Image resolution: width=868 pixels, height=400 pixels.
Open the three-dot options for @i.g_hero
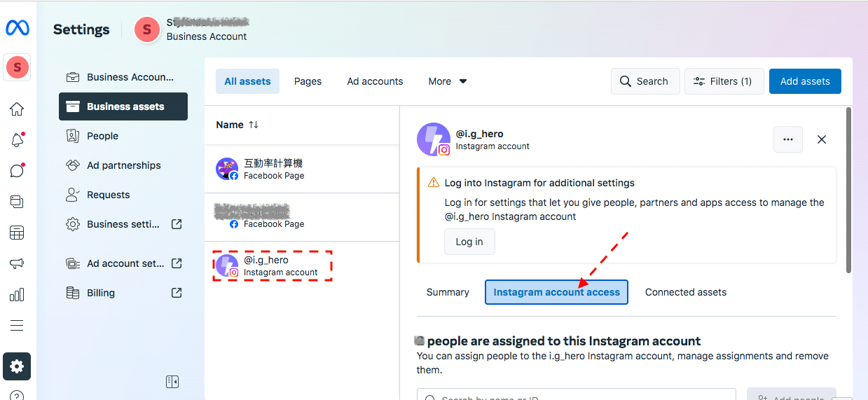pyautogui.click(x=788, y=139)
